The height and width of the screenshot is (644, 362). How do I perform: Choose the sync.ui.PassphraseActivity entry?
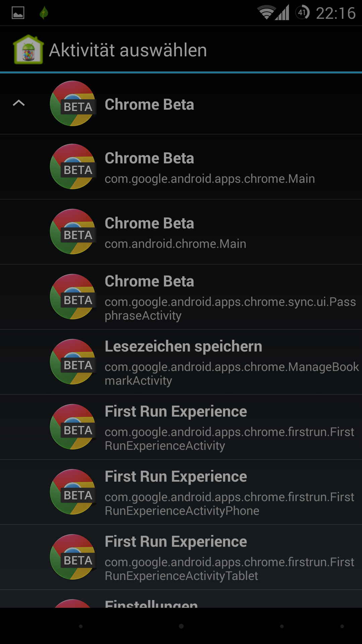(x=181, y=297)
